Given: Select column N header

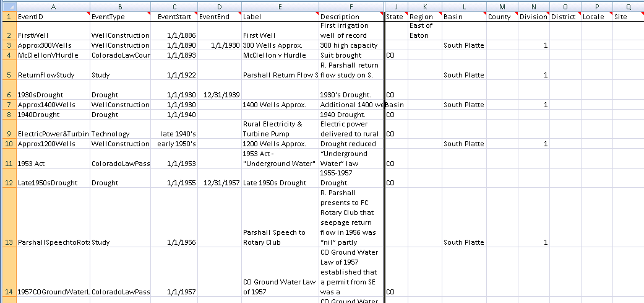Looking at the screenshot, I should coord(533,6).
